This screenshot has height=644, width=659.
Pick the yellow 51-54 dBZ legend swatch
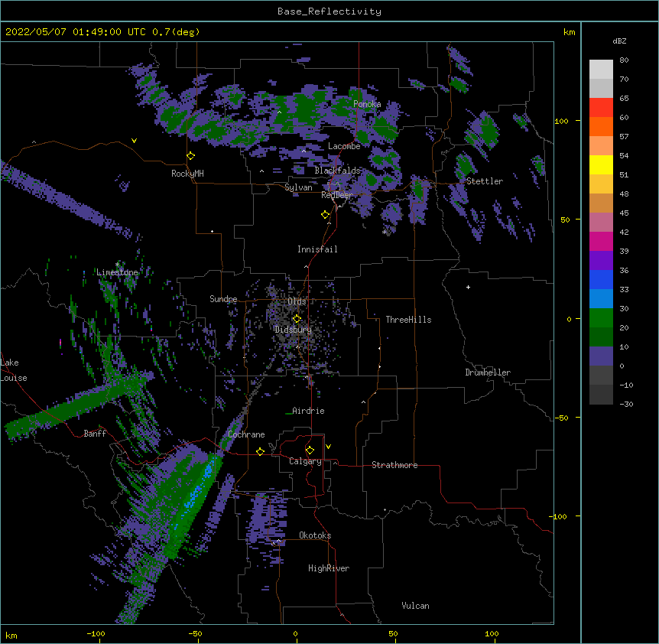(x=601, y=164)
